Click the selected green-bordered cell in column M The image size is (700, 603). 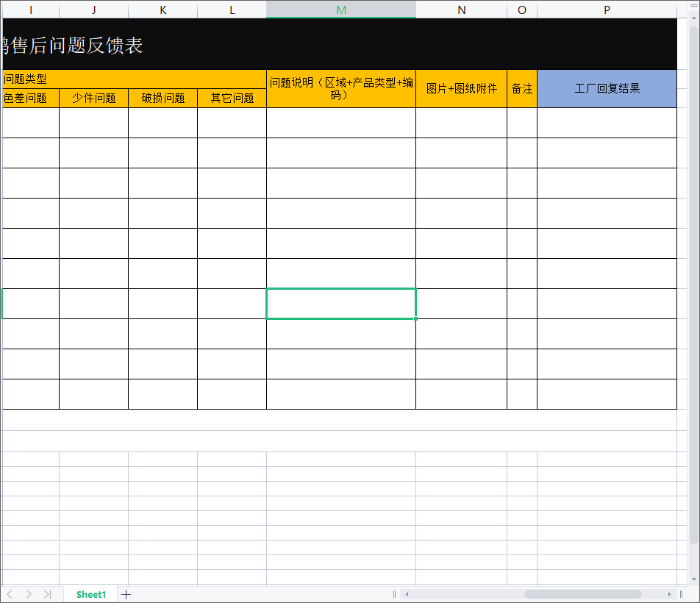[x=341, y=304]
